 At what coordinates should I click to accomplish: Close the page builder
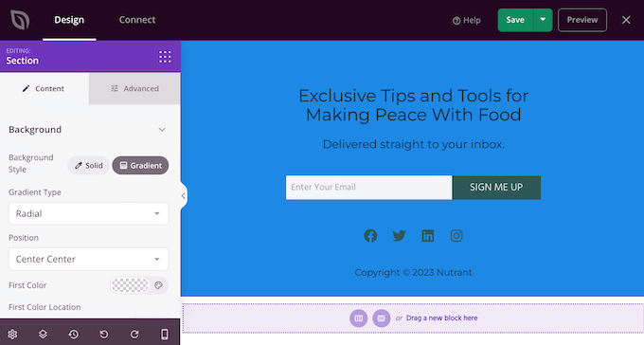point(626,20)
